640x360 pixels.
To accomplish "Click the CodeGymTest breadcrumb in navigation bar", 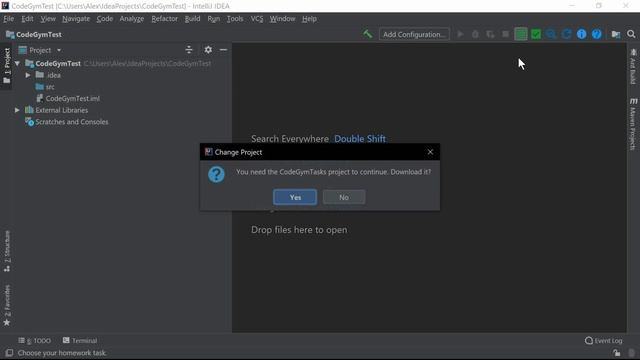I will [34, 34].
